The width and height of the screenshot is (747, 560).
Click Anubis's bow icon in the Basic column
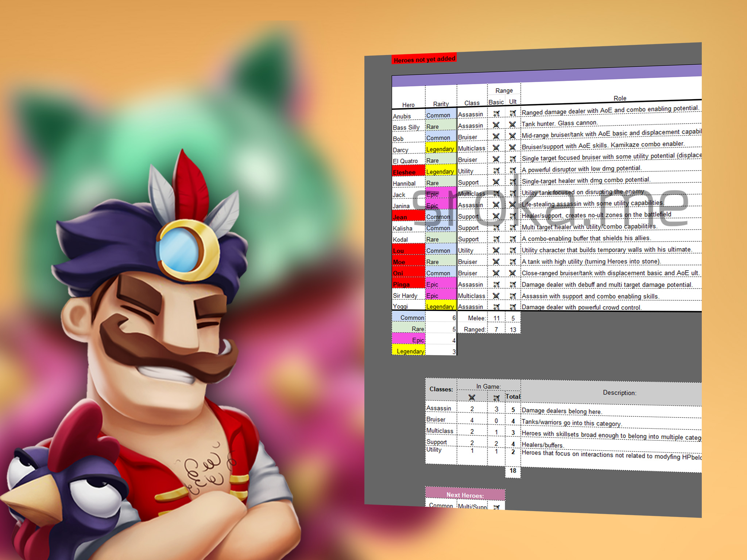[x=496, y=114]
